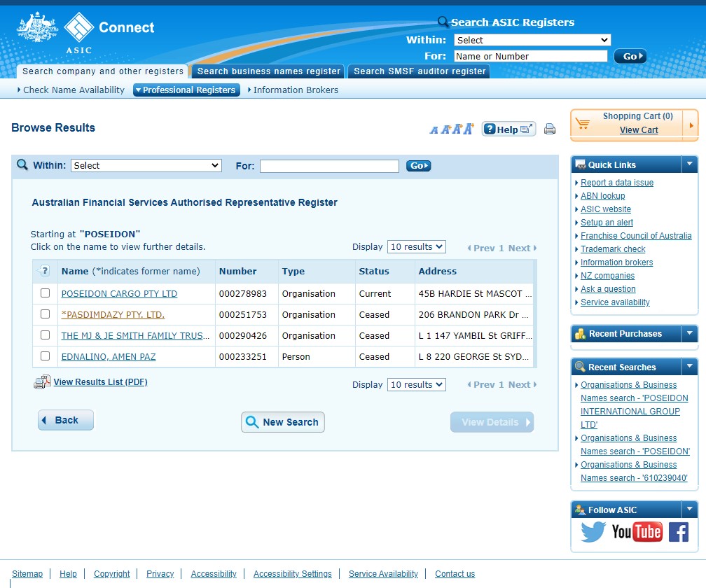Click magnifier icon in Browse Results search bar

[22, 164]
